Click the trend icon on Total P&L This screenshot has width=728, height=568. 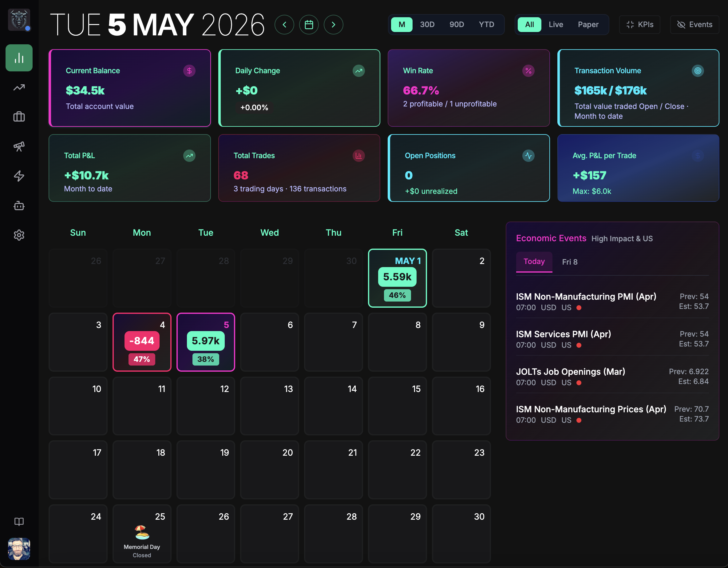[189, 156]
